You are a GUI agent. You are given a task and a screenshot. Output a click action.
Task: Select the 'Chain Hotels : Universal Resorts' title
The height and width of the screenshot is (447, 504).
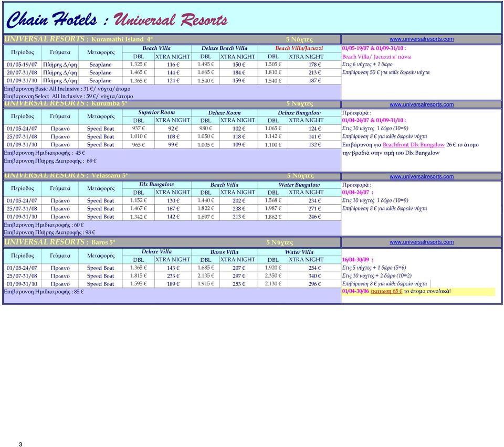click(x=117, y=19)
